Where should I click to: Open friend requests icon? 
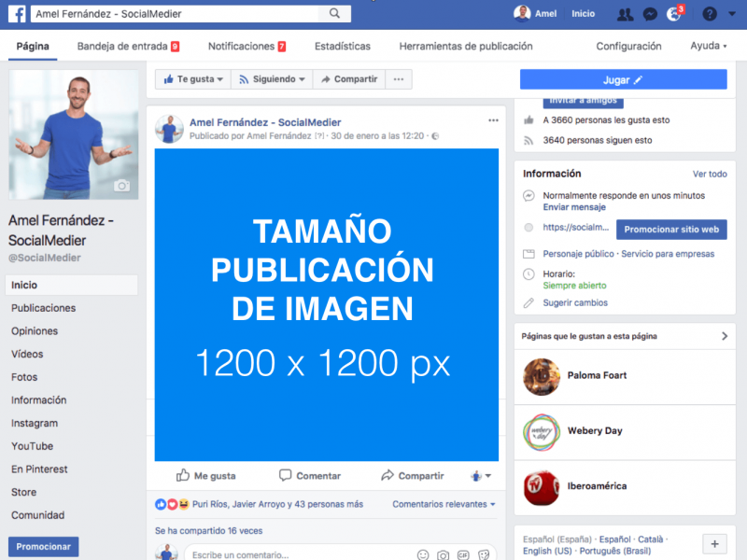coord(625,14)
